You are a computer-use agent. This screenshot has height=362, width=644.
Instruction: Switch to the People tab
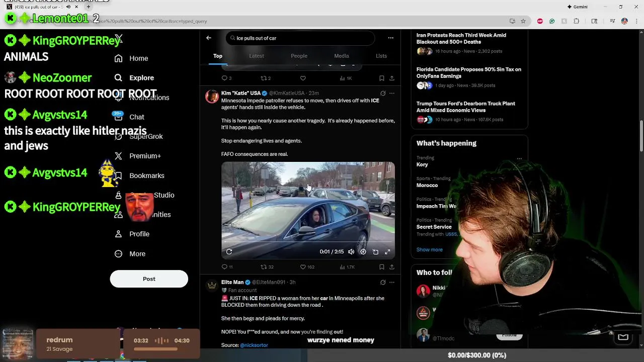[x=299, y=56]
